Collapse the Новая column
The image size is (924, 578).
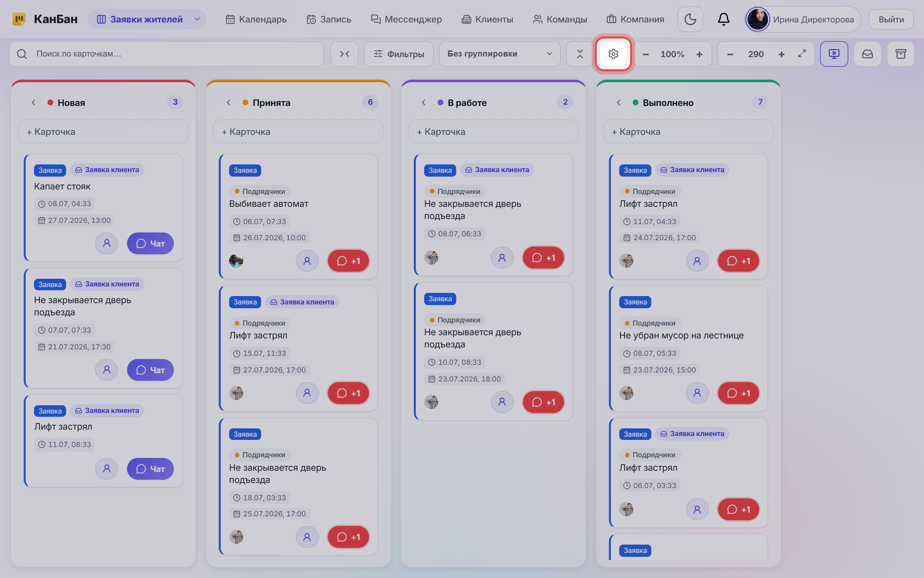coord(34,102)
